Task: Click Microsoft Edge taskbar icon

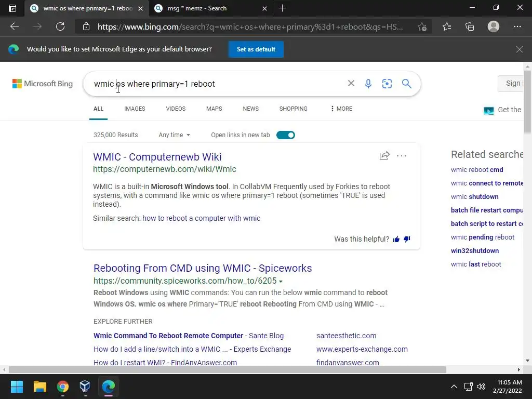Action: tap(109, 387)
